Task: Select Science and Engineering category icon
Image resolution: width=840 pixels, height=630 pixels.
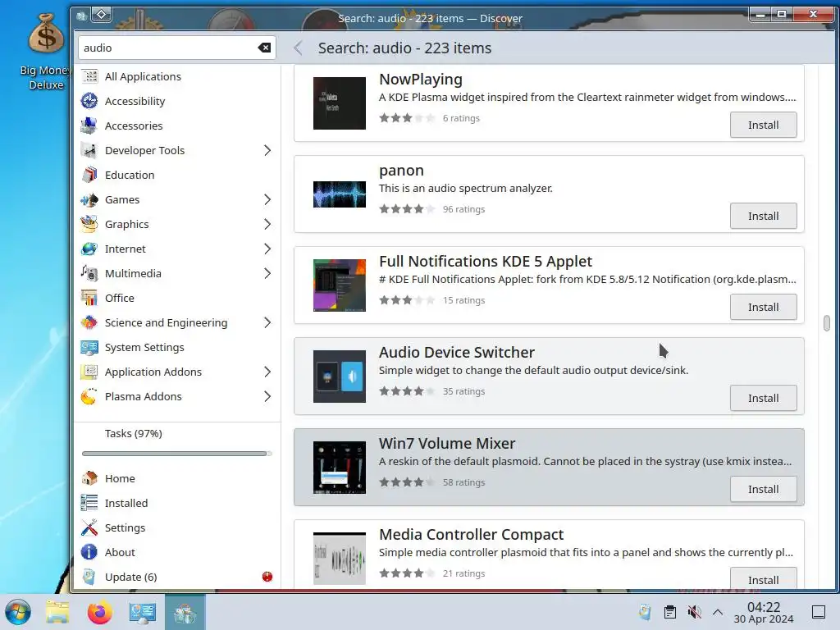Action: pos(89,323)
